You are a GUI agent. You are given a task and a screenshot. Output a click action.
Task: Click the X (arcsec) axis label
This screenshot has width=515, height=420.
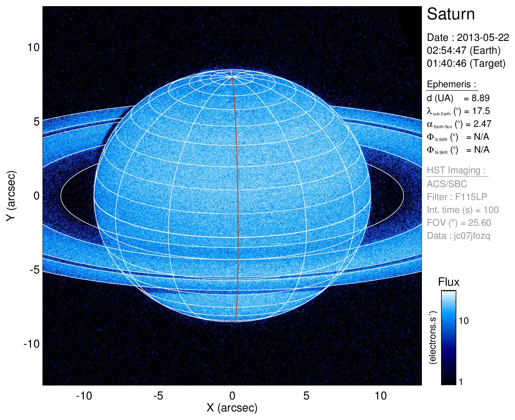coord(232,408)
